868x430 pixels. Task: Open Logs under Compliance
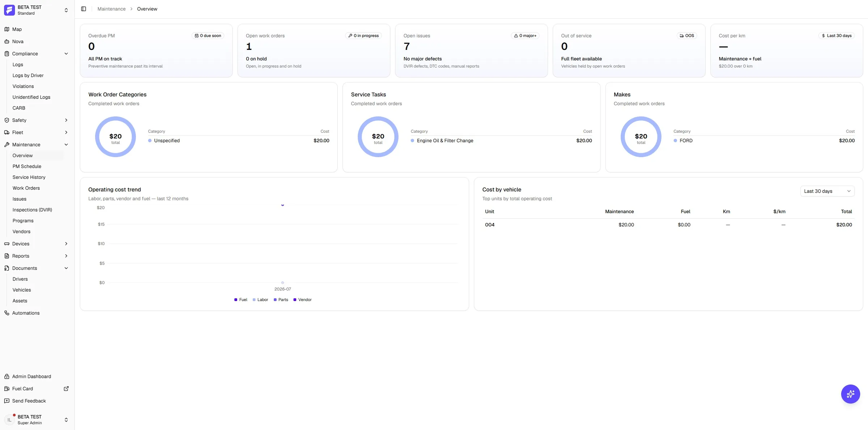(x=18, y=65)
